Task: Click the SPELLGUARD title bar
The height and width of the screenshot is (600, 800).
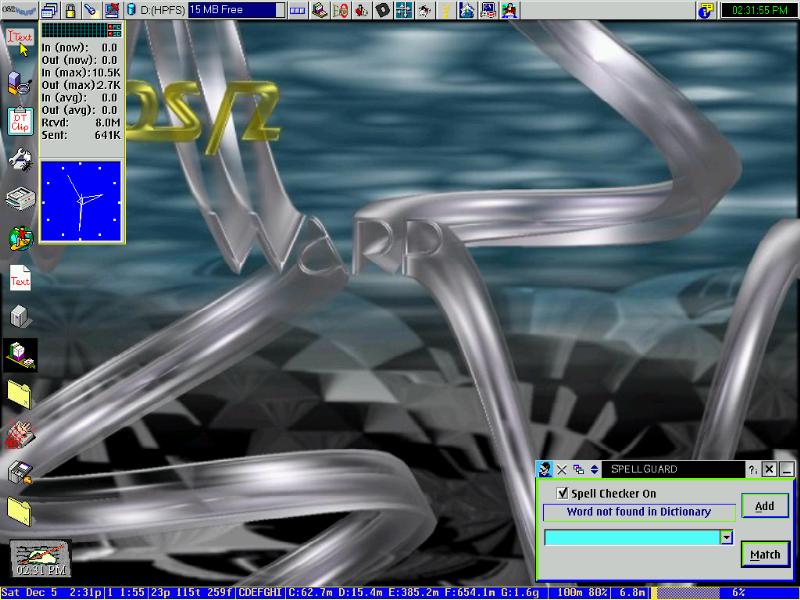Action: pos(673,469)
